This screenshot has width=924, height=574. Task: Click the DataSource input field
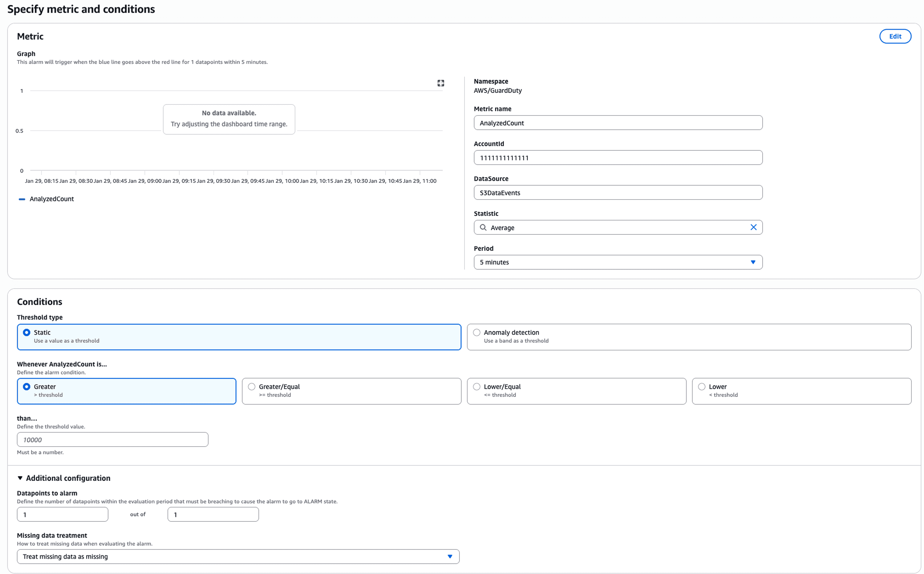(618, 193)
